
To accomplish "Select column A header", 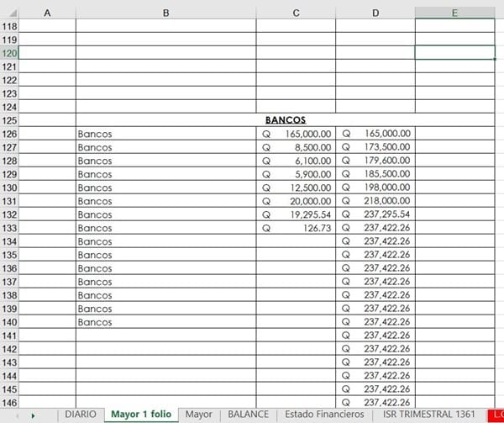I will click(x=47, y=13).
